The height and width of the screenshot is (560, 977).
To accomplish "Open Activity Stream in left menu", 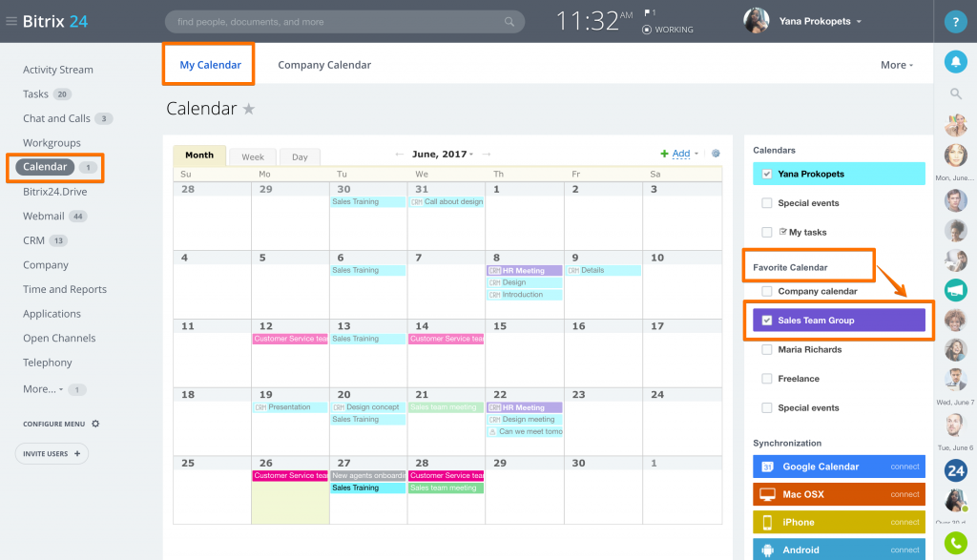I will pos(58,70).
